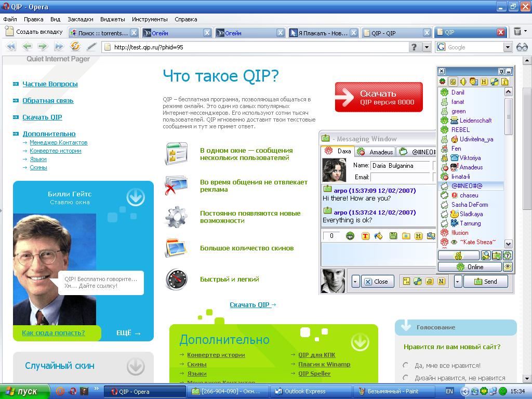Click the contact list vertical scrollbar thumb
Viewport: 532px width, 399px height.
[x=508, y=116]
